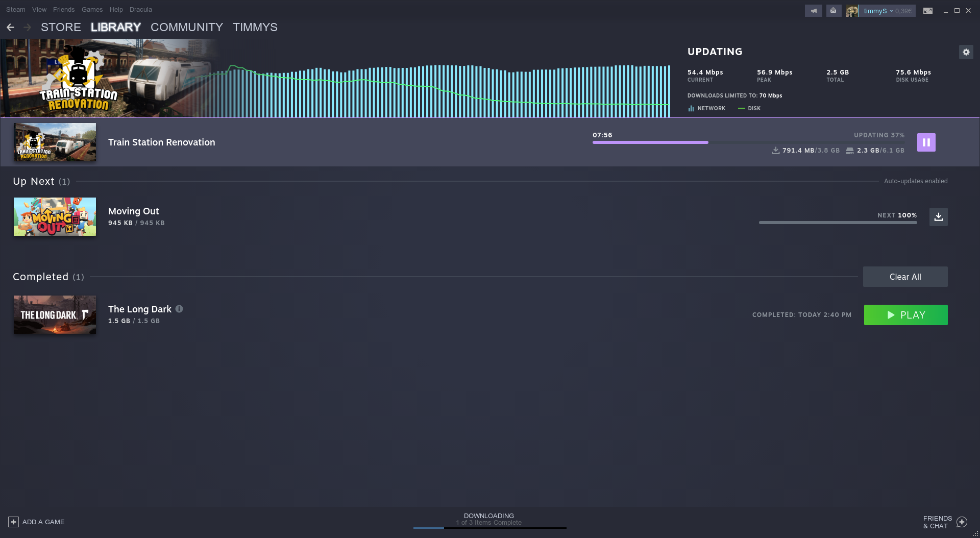The width and height of the screenshot is (980, 538).
Task: Open the Steam menu
Action: click(x=16, y=9)
